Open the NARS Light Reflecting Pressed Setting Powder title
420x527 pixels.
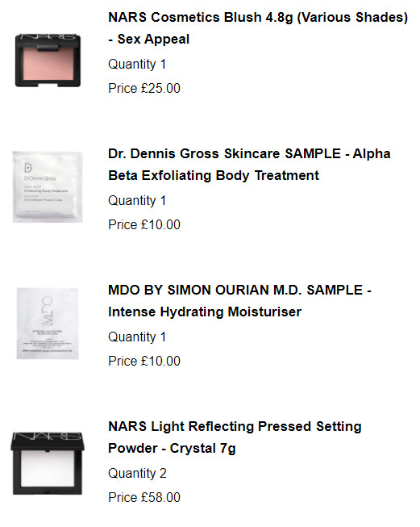click(235, 437)
